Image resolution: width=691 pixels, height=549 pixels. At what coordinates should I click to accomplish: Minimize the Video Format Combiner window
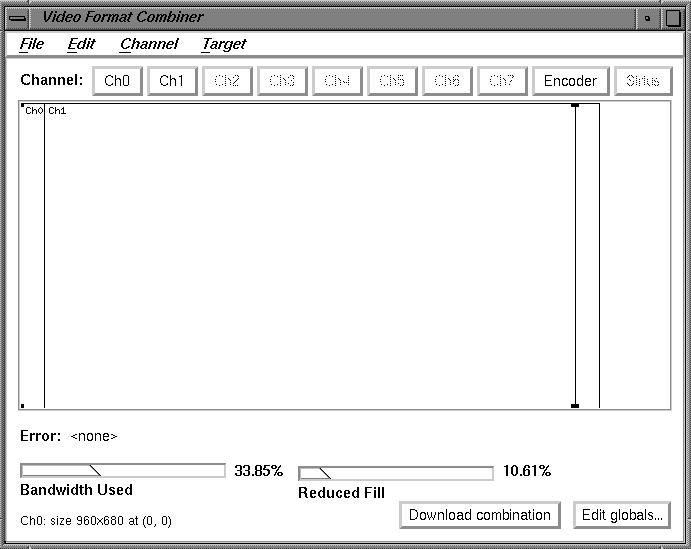[x=647, y=19]
